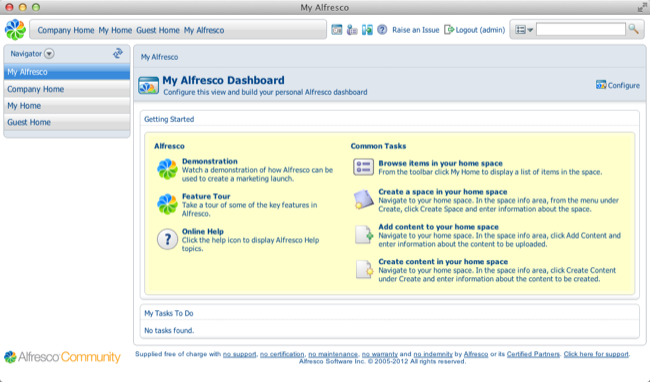Click the Create a space folder icon
Viewport: 650px width, 382px height.
(x=364, y=199)
